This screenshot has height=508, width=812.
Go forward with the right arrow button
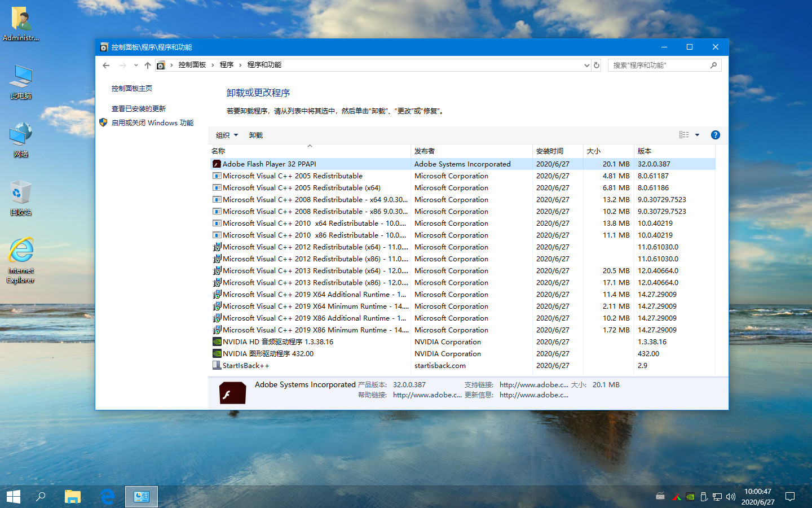point(122,65)
